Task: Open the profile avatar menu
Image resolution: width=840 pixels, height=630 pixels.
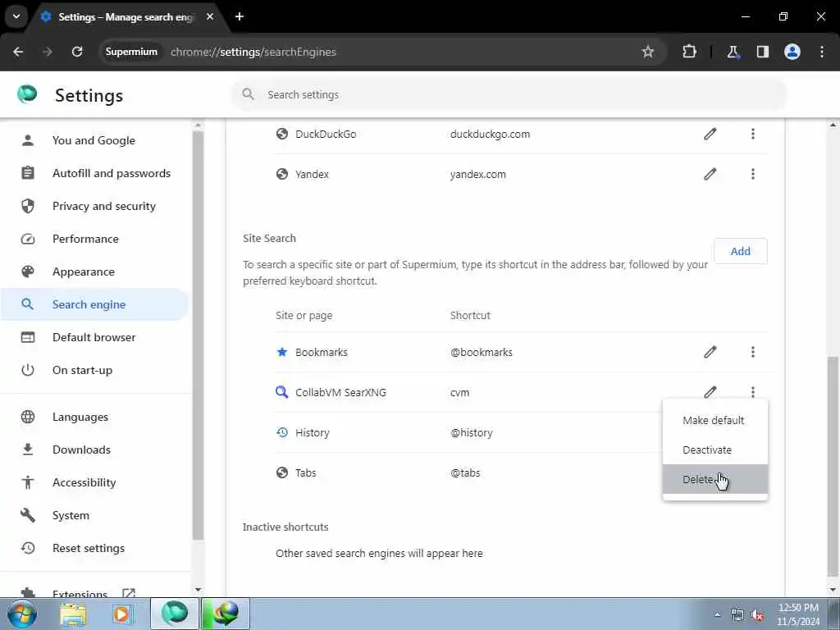Action: (792, 52)
